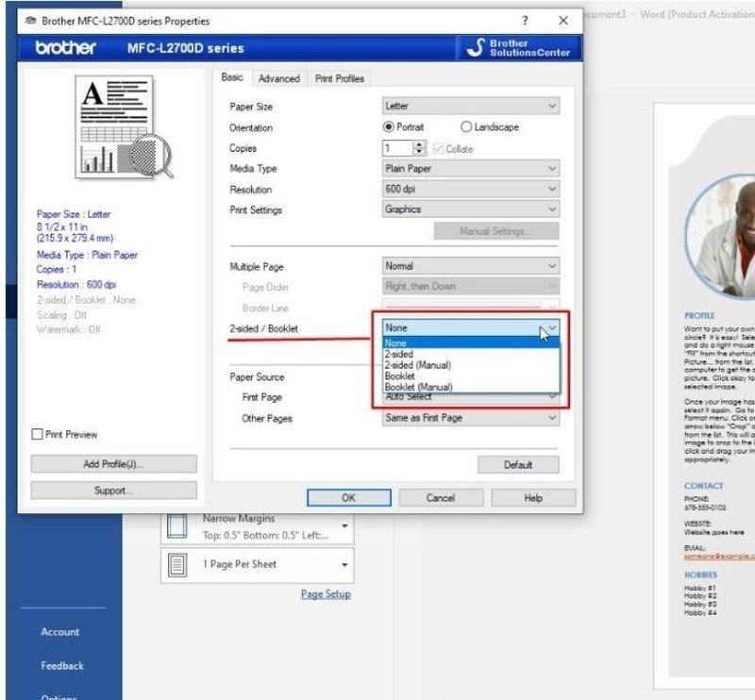Open Page Setup via the link

326,593
